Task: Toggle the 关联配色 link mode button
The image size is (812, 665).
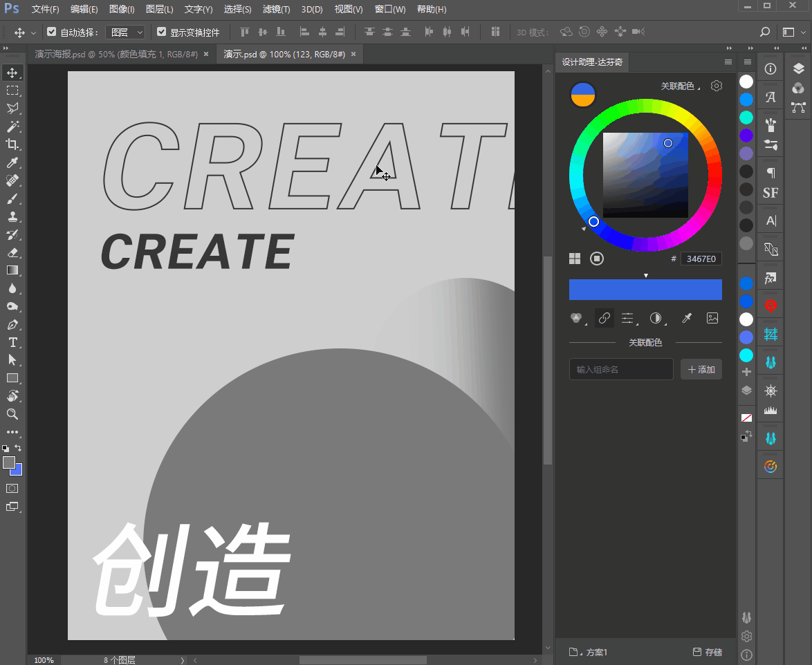Action: (604, 318)
